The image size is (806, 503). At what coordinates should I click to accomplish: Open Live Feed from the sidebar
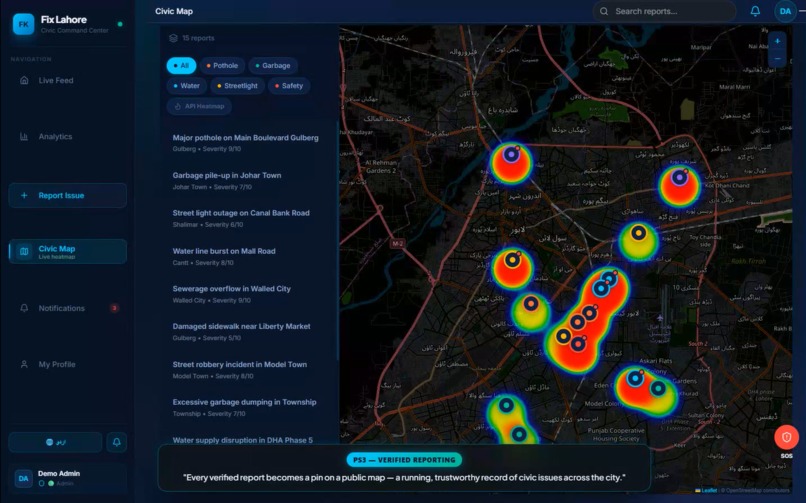(67, 80)
